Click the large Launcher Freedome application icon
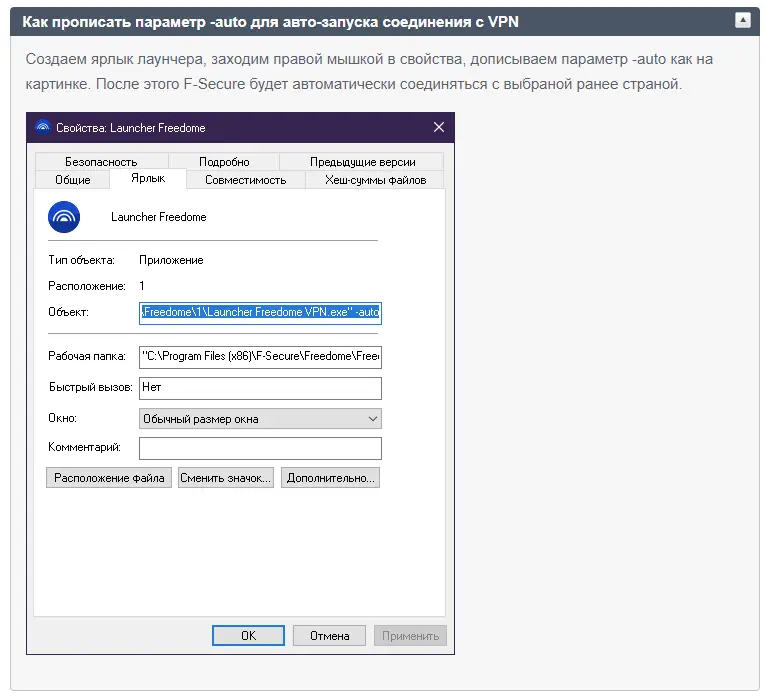The image size is (766, 698). [x=64, y=217]
